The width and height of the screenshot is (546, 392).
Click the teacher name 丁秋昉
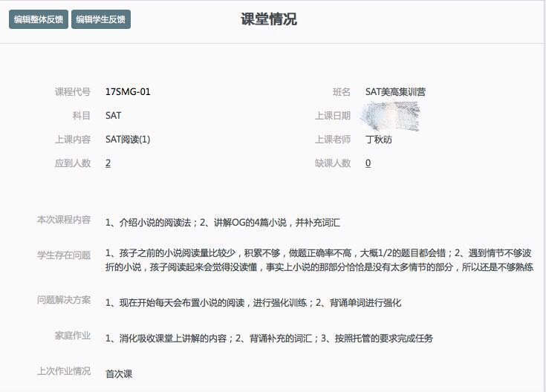[379, 140]
